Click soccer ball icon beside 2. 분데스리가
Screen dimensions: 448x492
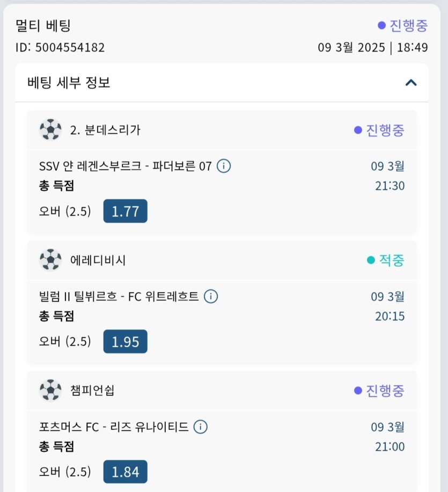click(50, 129)
